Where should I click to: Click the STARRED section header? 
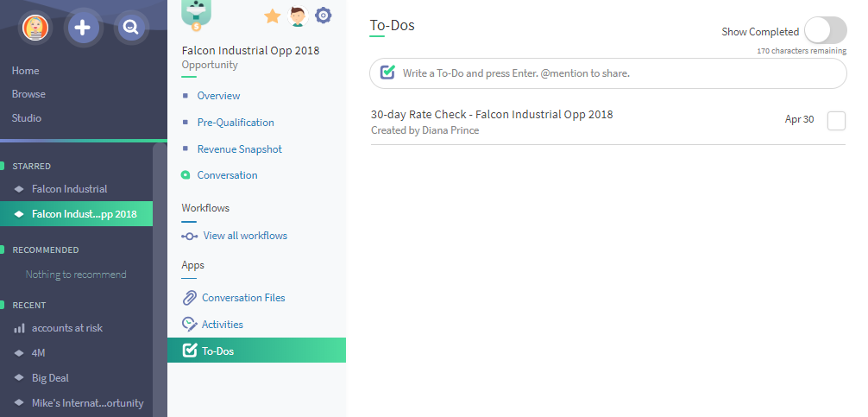point(32,166)
